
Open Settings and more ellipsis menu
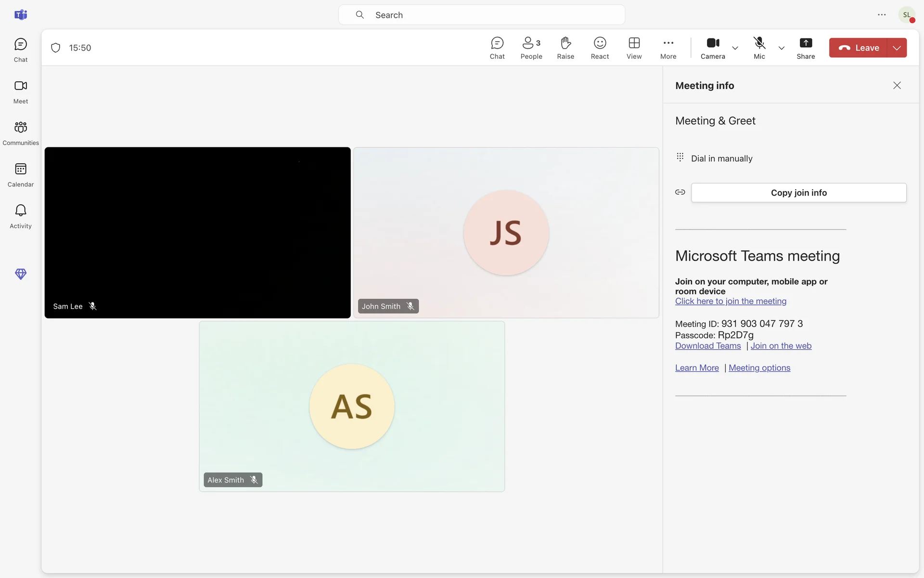[882, 15]
